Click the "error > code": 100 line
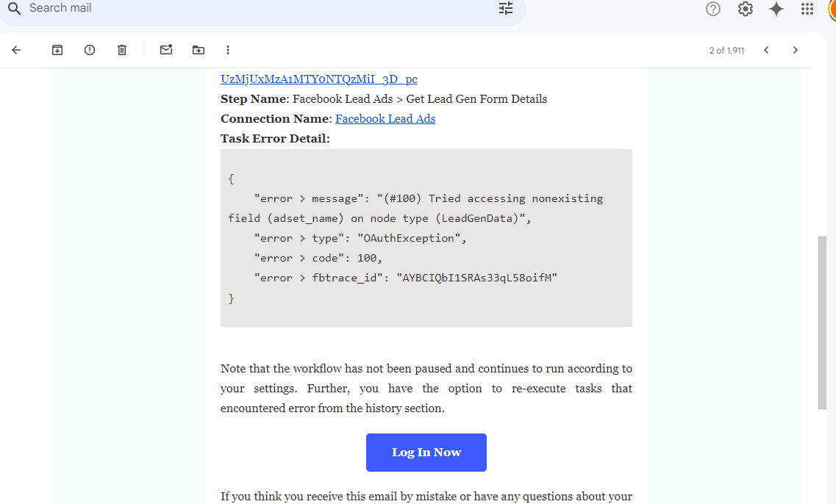 318,258
